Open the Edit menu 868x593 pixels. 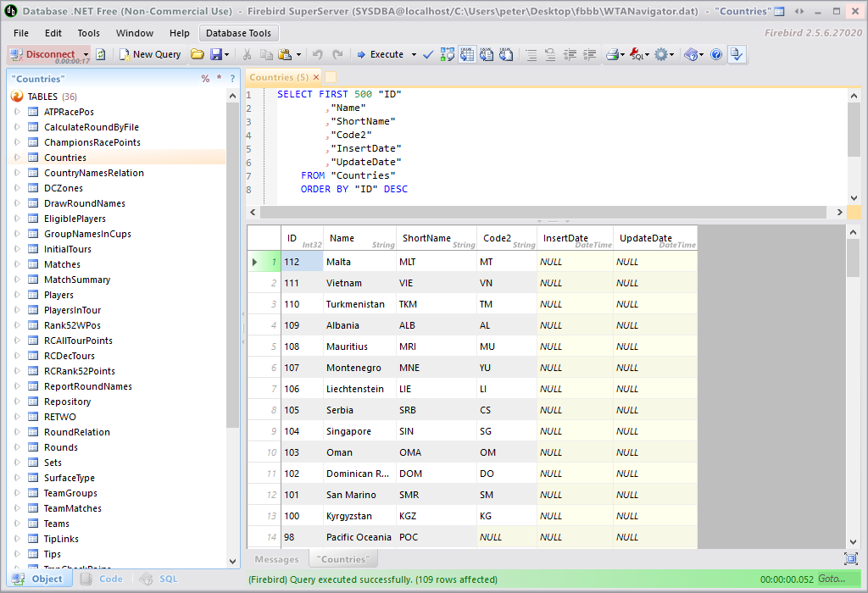53,33
